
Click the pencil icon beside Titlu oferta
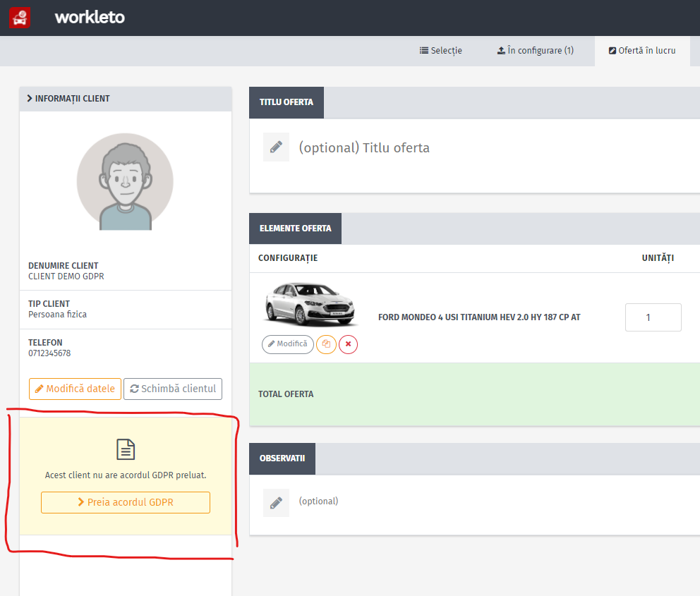277,147
